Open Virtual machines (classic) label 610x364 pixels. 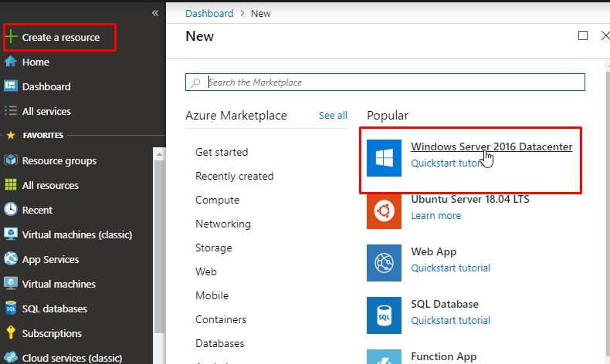(x=77, y=234)
